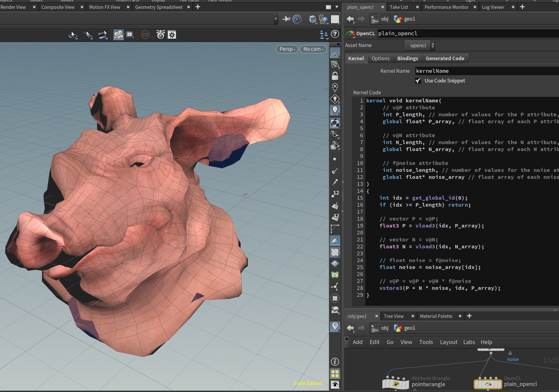Uncheck the Use Code Snippet checkbox

point(418,81)
